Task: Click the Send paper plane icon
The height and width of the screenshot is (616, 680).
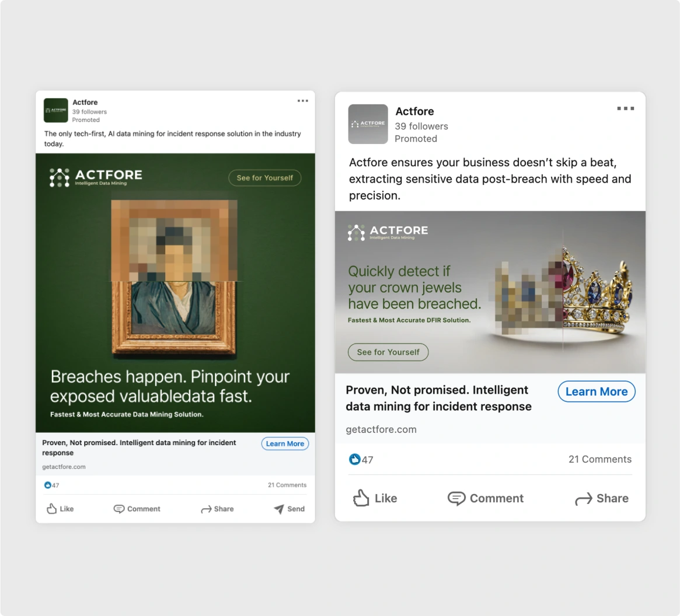Action: (x=279, y=509)
